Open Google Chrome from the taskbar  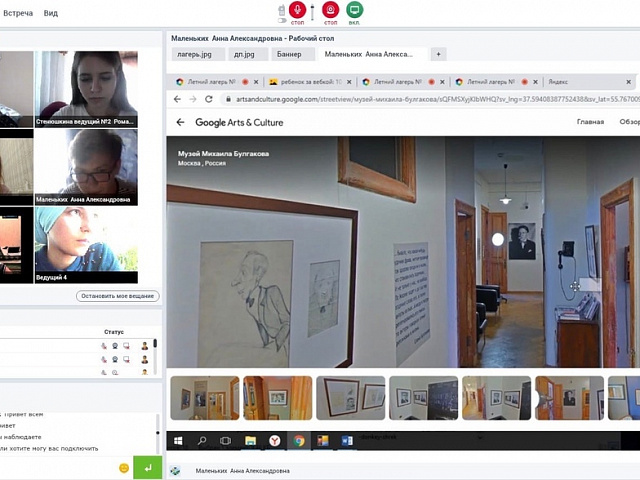tap(299, 441)
